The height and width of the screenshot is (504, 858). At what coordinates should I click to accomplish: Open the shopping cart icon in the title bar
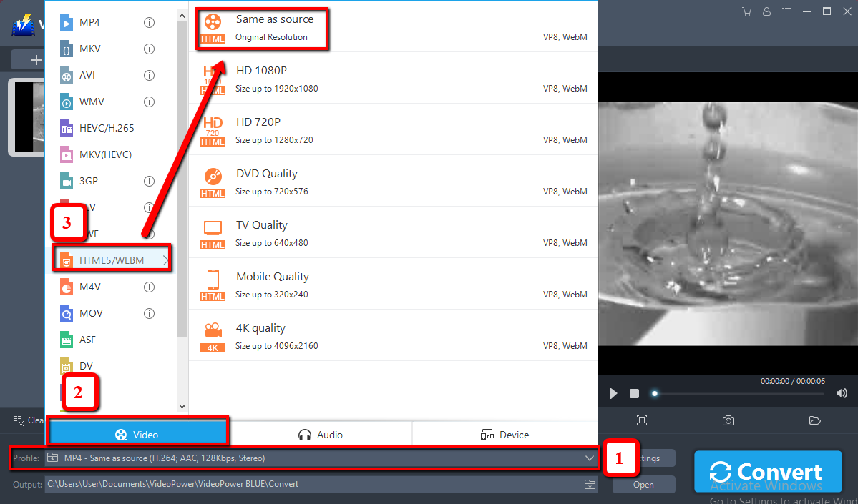[x=747, y=11]
